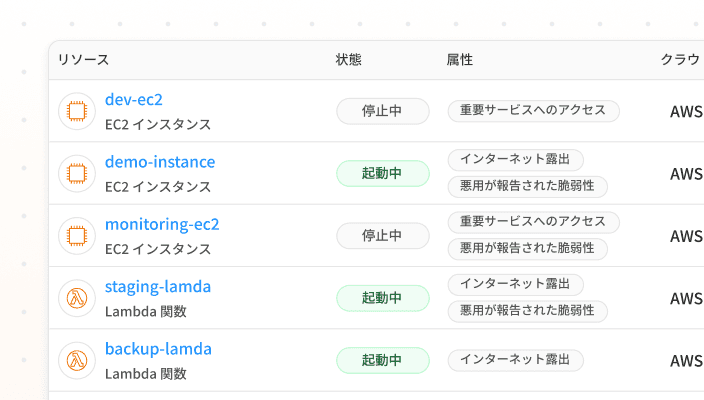Click the 起動中 status badge for backup-lamda
This screenshot has width=704, height=400.
382,360
